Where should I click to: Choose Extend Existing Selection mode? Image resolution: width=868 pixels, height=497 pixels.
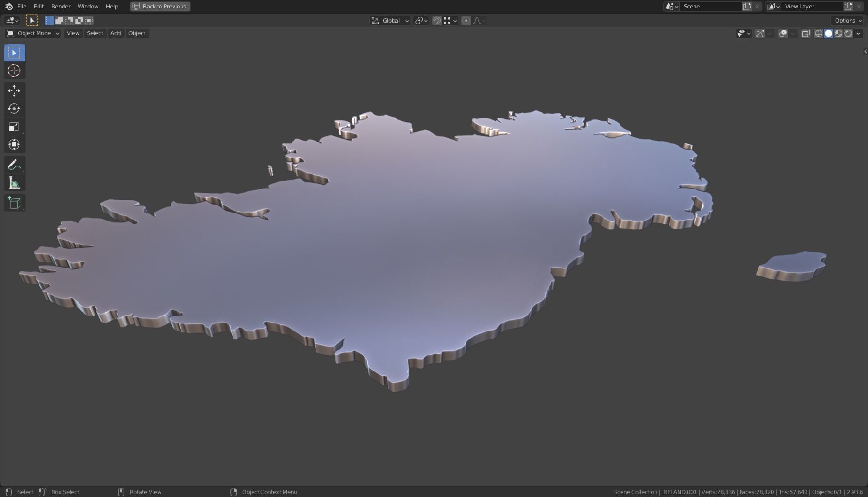click(x=59, y=20)
